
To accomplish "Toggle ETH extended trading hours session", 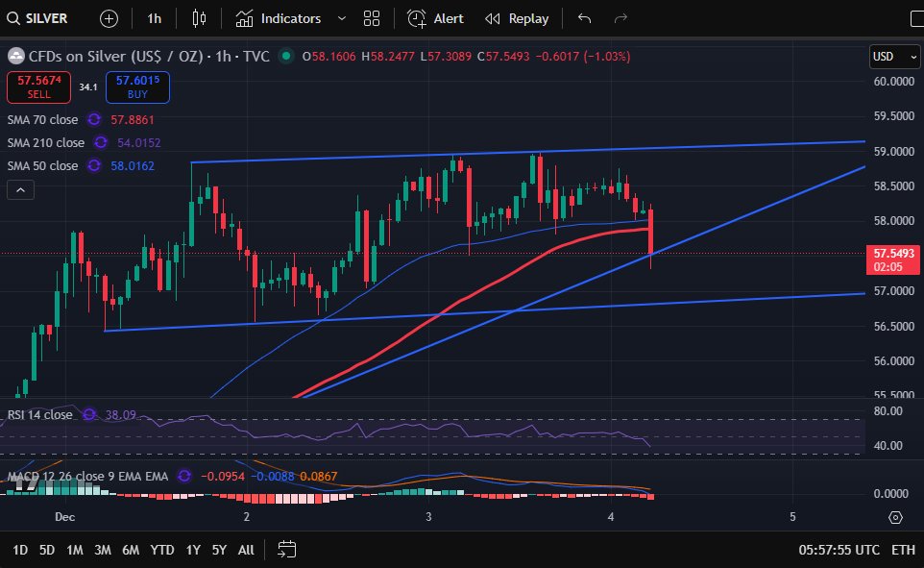I will (x=903, y=550).
